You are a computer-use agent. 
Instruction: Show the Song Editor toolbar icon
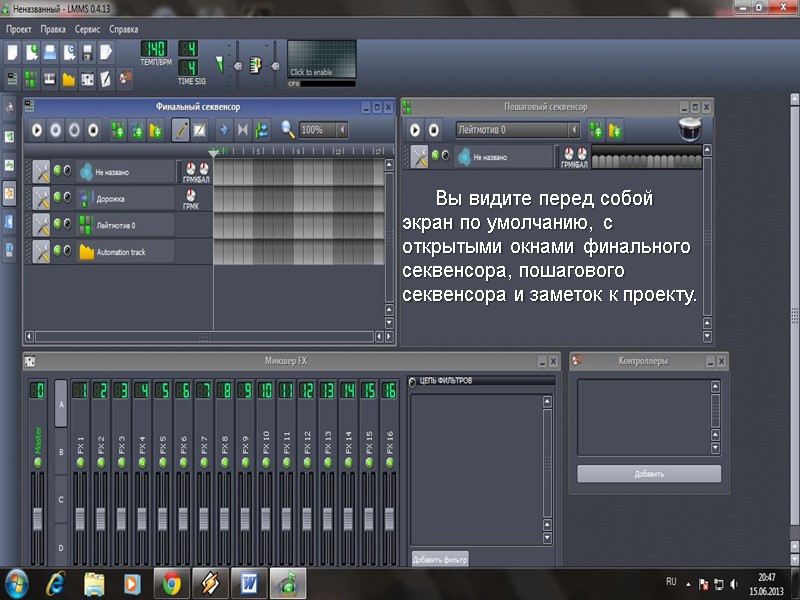(x=12, y=79)
